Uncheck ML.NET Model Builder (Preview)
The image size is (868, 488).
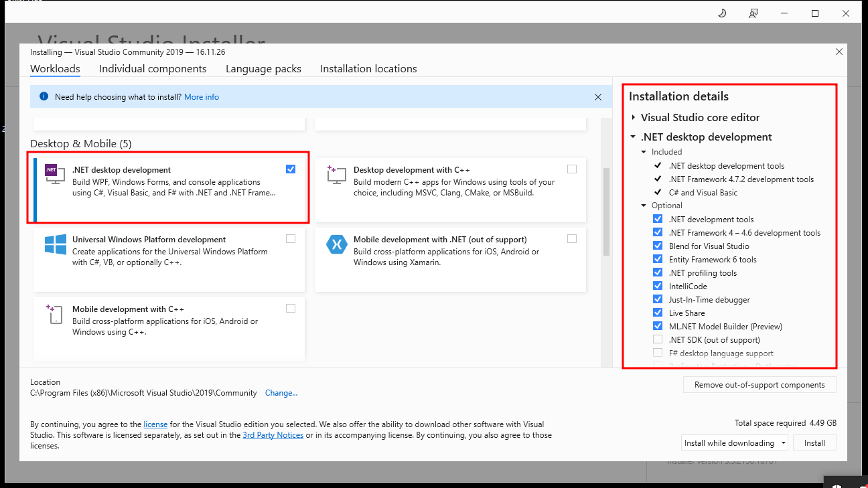point(658,326)
